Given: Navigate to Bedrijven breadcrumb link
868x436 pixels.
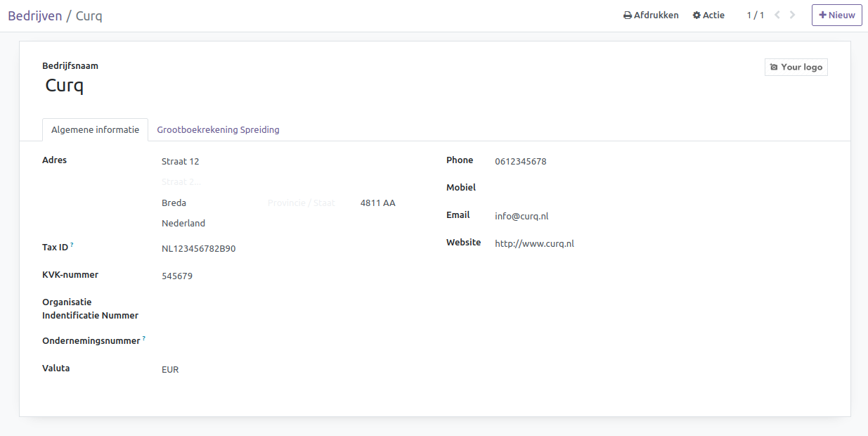Looking at the screenshot, I should (x=35, y=15).
